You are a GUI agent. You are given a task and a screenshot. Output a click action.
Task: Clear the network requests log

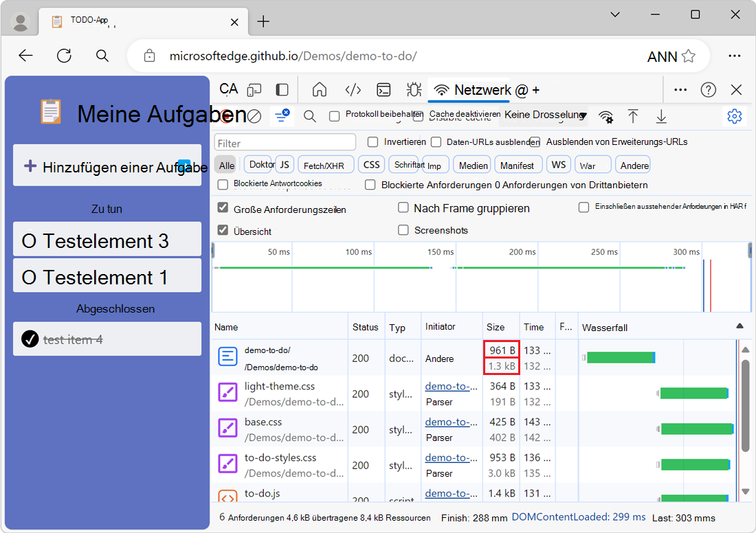coord(254,116)
